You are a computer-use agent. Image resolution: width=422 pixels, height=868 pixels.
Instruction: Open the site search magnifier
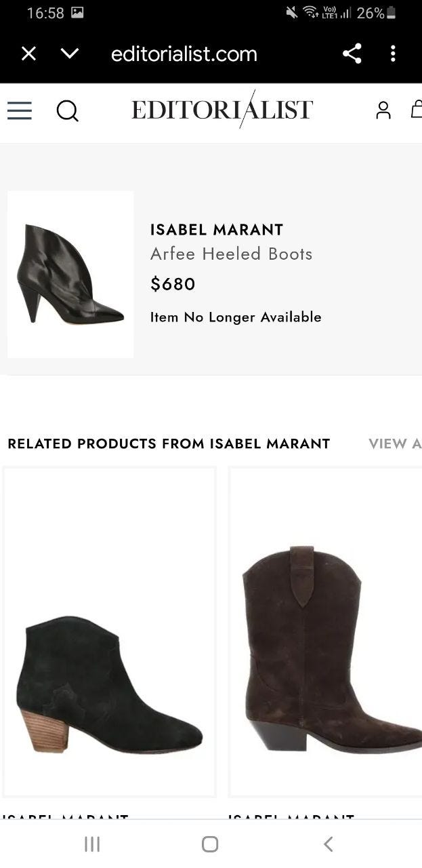(67, 110)
